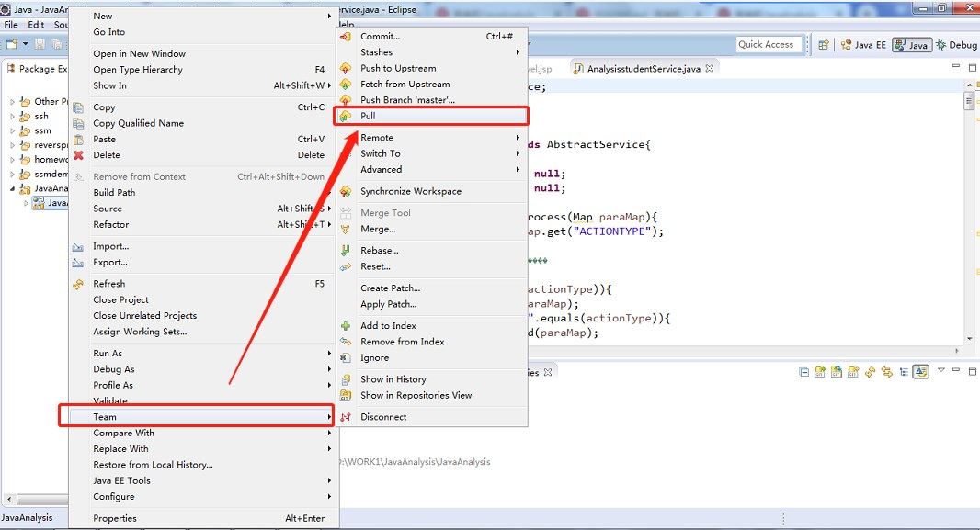Image resolution: width=980 pixels, height=530 pixels.
Task: Click the Synchronize Workspace icon
Action: tap(345, 192)
